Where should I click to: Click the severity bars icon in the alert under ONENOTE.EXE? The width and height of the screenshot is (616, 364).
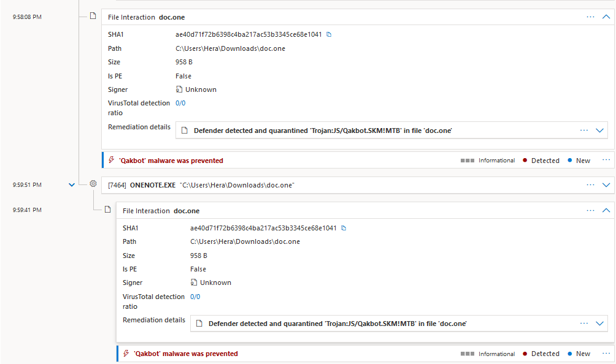pyautogui.click(x=468, y=354)
